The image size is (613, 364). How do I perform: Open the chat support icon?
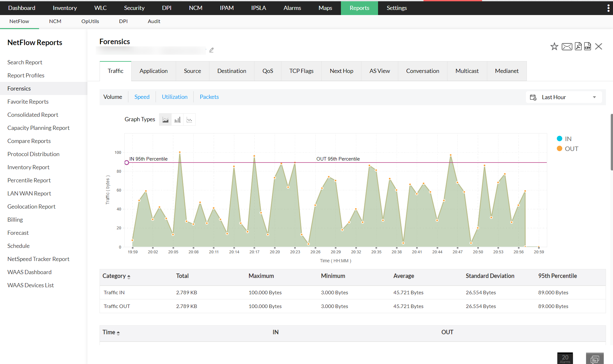(594, 359)
